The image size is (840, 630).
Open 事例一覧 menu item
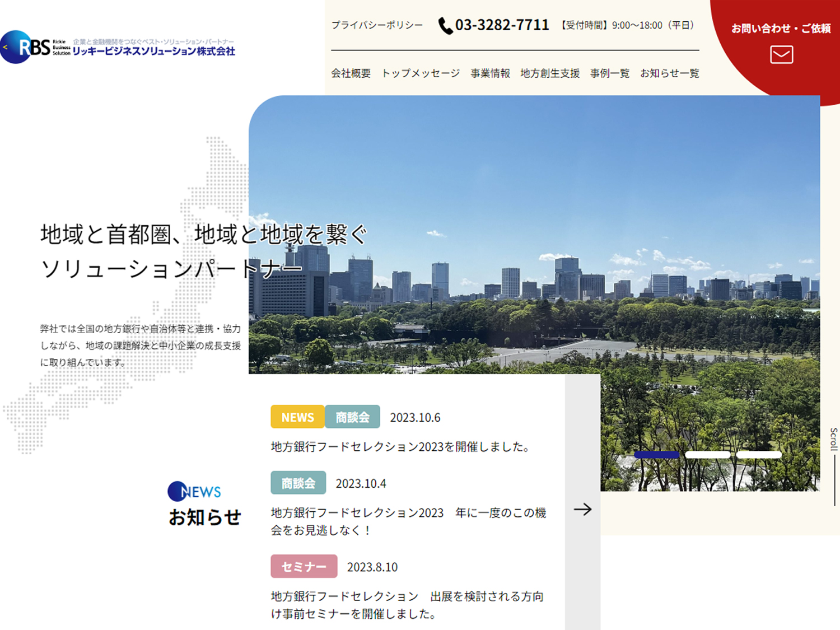[x=610, y=73]
